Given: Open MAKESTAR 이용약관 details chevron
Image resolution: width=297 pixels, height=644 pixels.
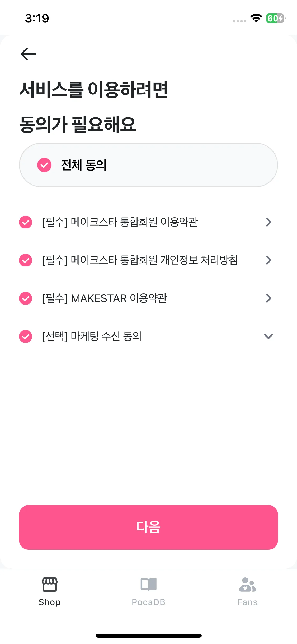Looking at the screenshot, I should [268, 298].
